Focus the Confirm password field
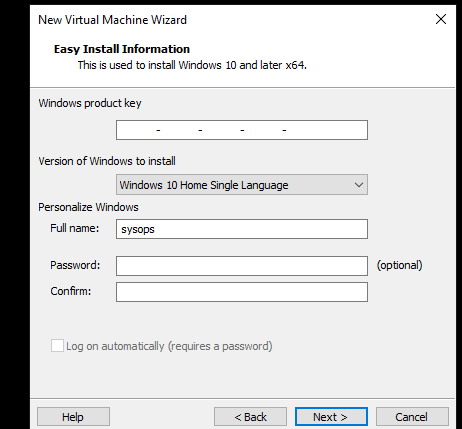The image size is (462, 429). (242, 292)
